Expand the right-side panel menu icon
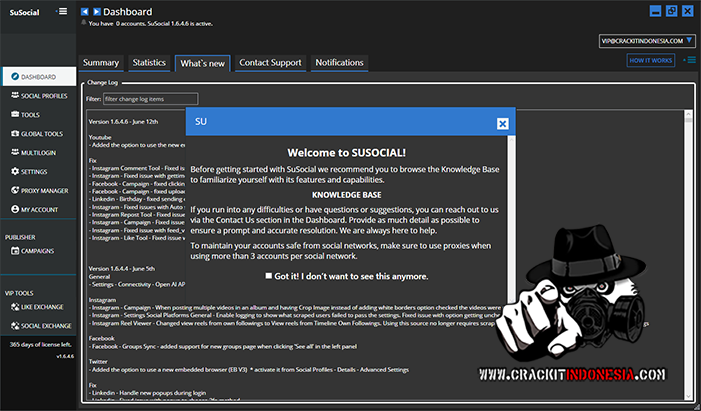The image size is (701, 411). (689, 61)
